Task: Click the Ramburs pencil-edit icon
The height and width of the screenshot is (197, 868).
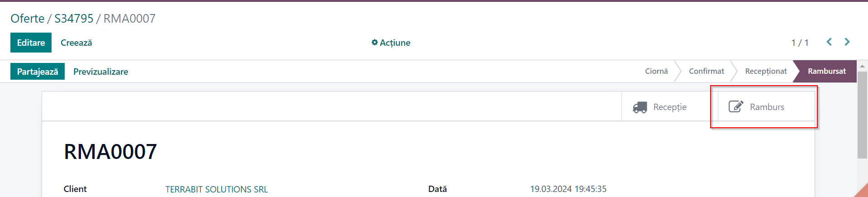Action: [x=736, y=106]
